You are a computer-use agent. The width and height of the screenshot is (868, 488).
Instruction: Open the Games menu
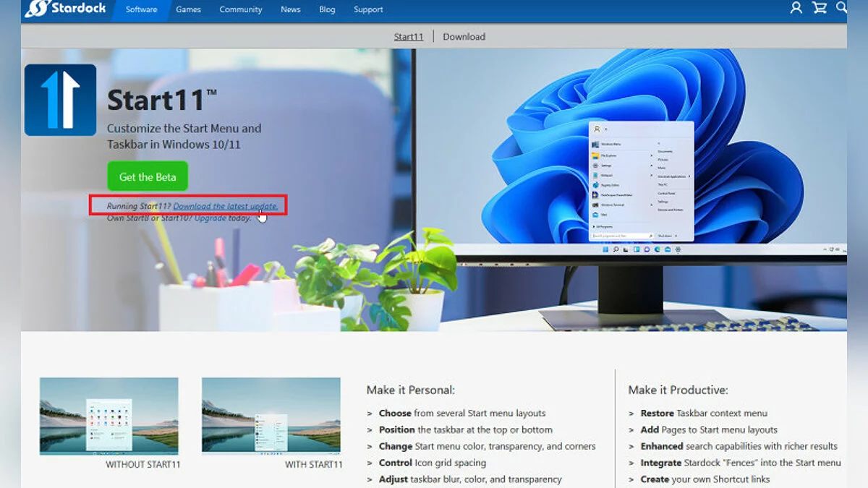tap(189, 9)
